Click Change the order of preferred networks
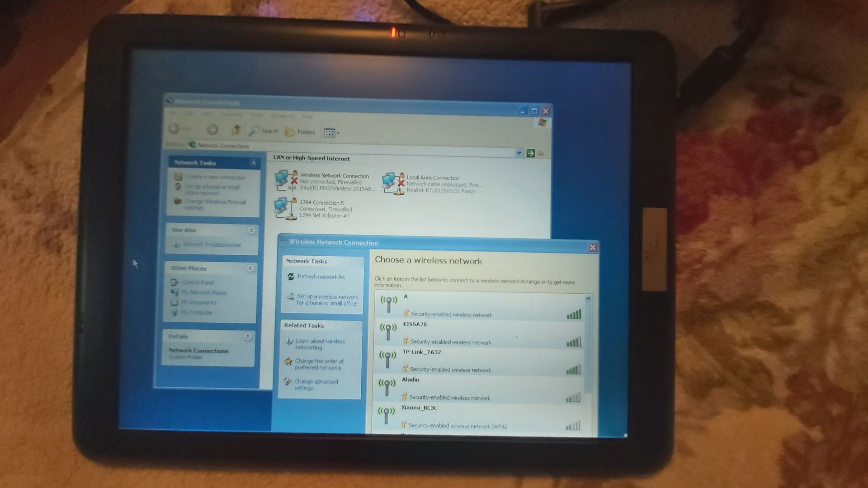The height and width of the screenshot is (488, 868). pos(319,364)
